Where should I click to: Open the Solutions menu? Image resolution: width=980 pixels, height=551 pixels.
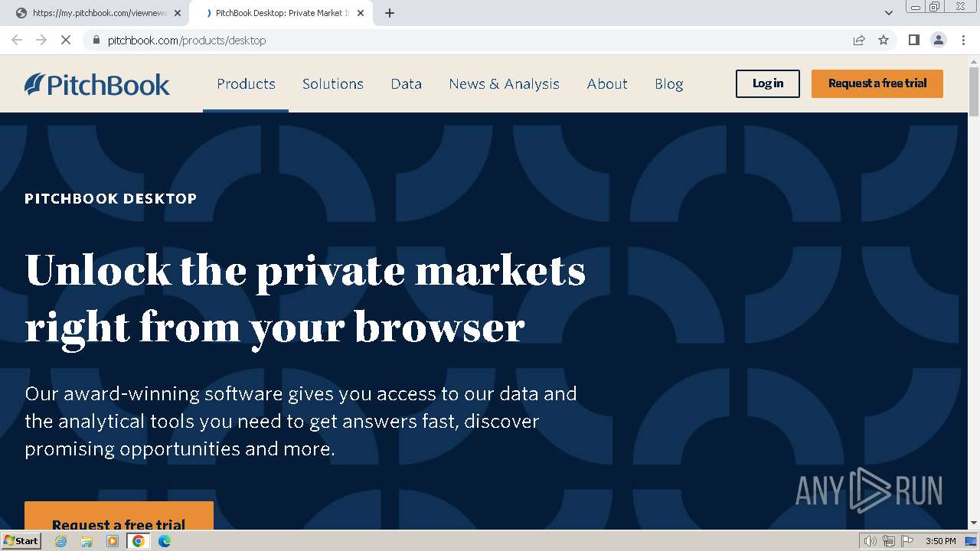(x=333, y=84)
